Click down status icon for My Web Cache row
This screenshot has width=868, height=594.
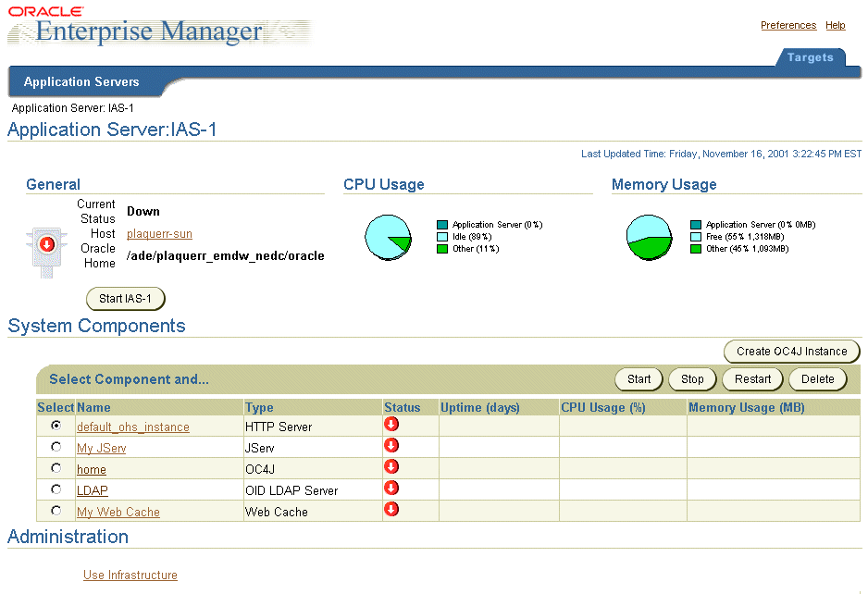coord(391,509)
